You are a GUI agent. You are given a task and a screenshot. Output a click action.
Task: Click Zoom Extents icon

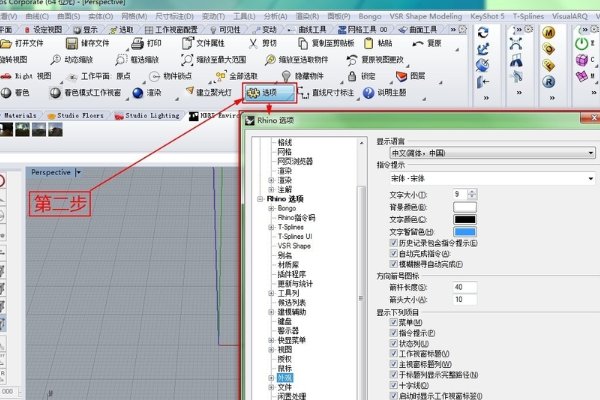coord(187,60)
